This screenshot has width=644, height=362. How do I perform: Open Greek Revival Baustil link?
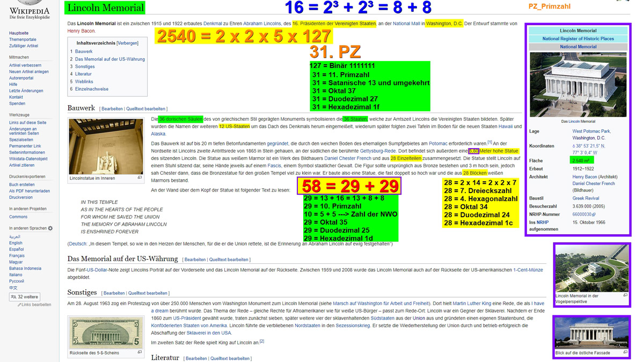[x=586, y=198]
